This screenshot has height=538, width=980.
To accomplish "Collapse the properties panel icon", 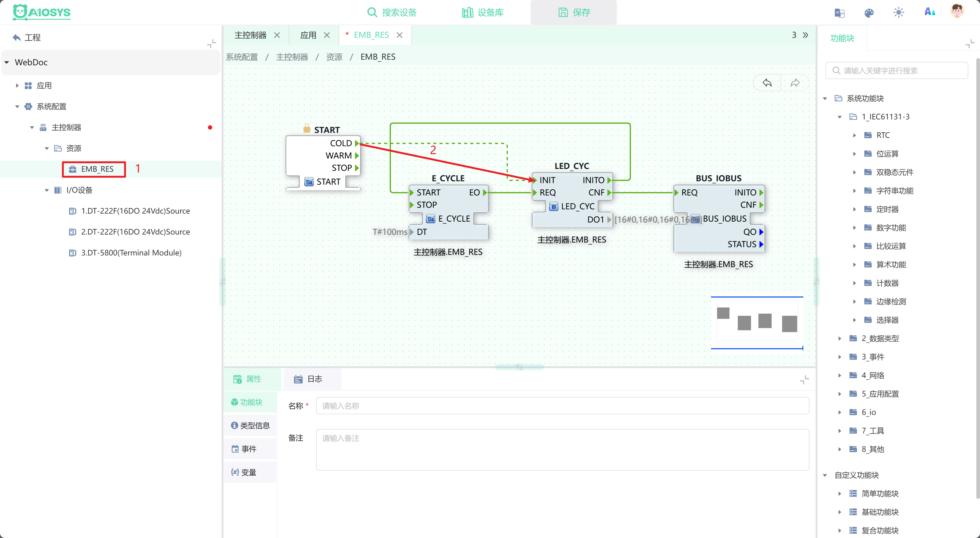I will [x=804, y=379].
